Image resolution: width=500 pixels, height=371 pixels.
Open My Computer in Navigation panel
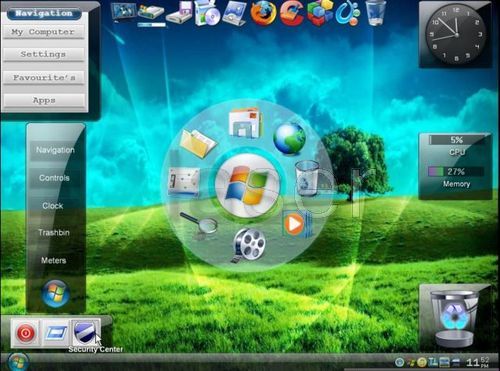point(43,32)
